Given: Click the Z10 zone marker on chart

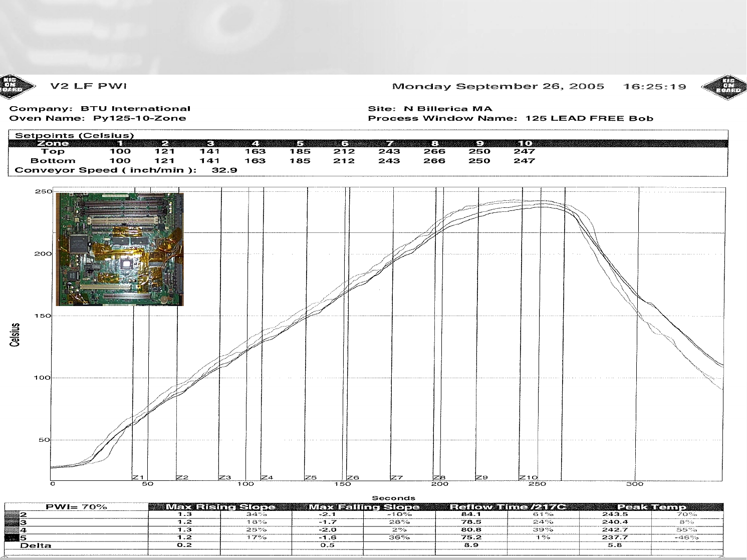Looking at the screenshot, I should pyautogui.click(x=528, y=477).
